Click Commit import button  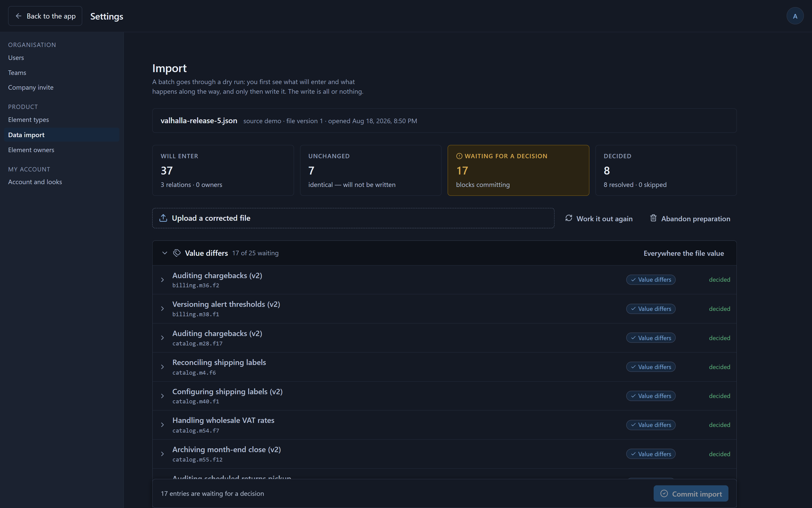(690, 494)
